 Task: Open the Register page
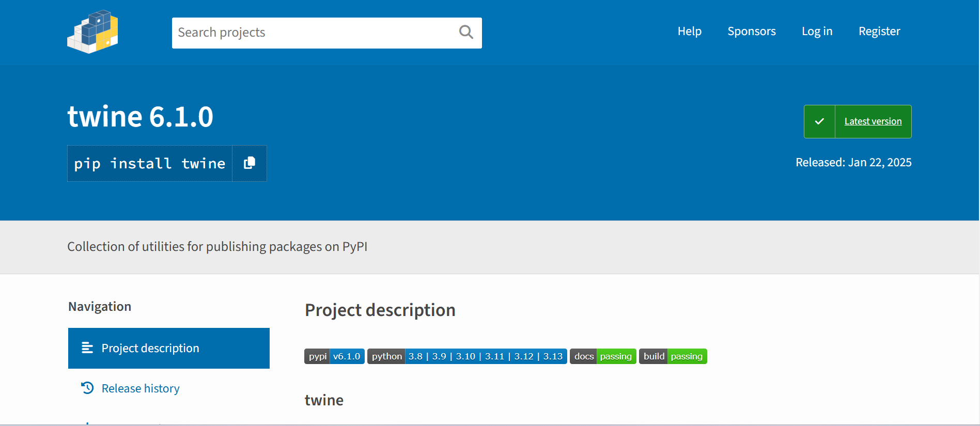[x=879, y=31]
